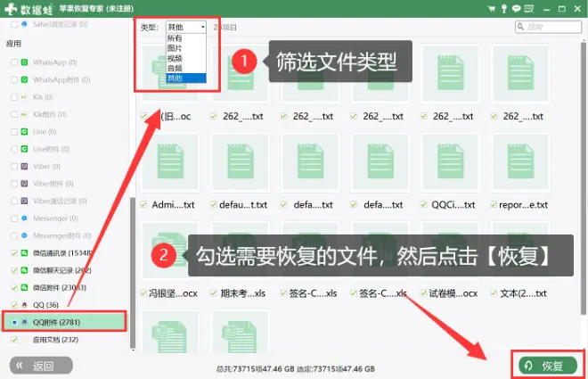
Task: Click the Kik icon in sidebar
Action: [25, 98]
